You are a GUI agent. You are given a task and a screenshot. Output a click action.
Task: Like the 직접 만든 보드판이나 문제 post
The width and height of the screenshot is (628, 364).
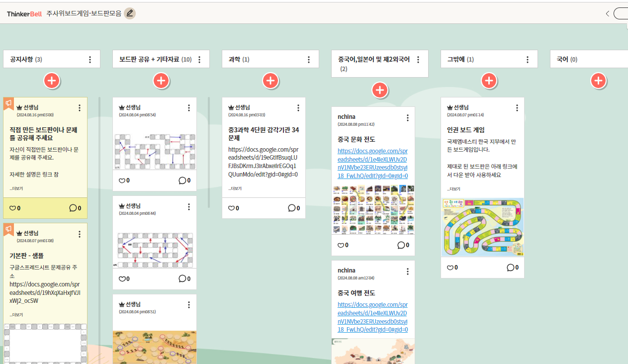click(12, 208)
